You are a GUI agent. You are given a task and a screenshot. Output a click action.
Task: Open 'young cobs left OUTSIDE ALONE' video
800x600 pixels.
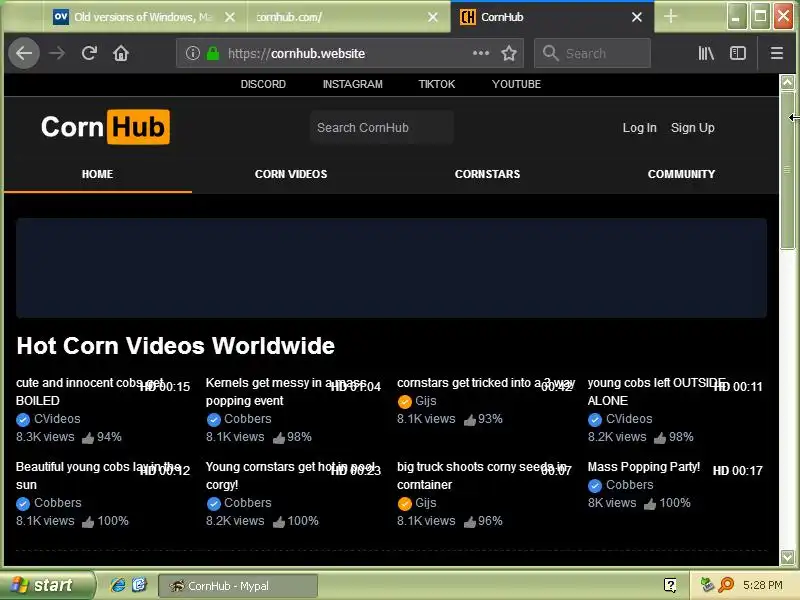click(656, 391)
